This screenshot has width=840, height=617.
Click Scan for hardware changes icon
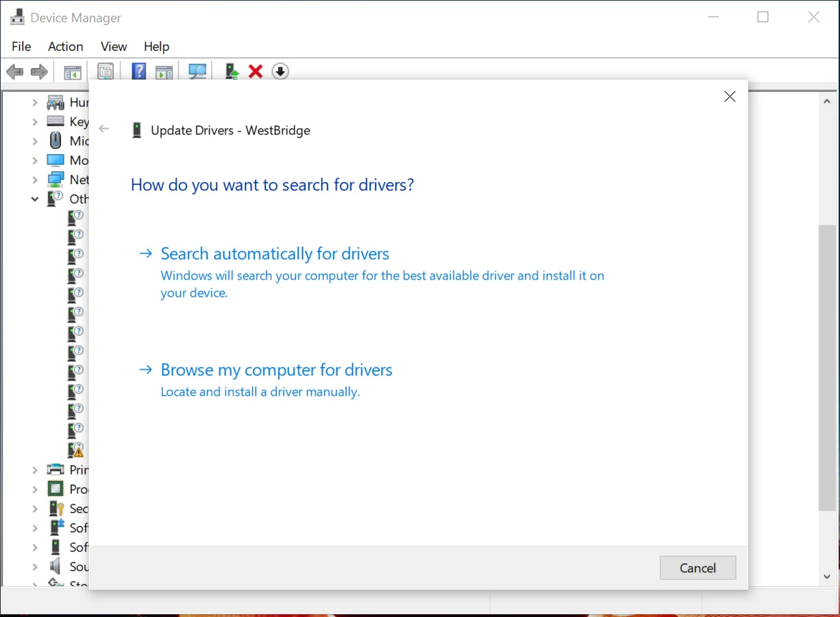pyautogui.click(x=197, y=71)
